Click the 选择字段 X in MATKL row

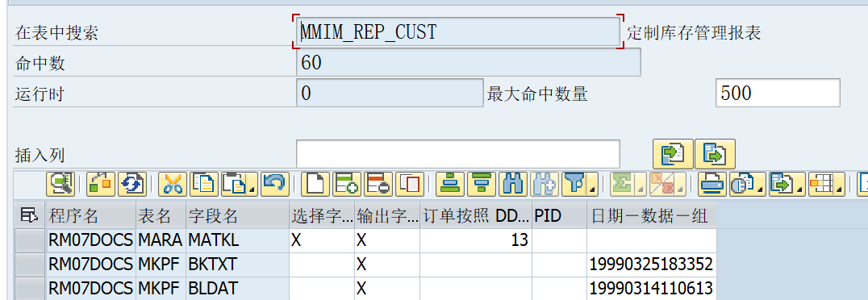coord(322,240)
